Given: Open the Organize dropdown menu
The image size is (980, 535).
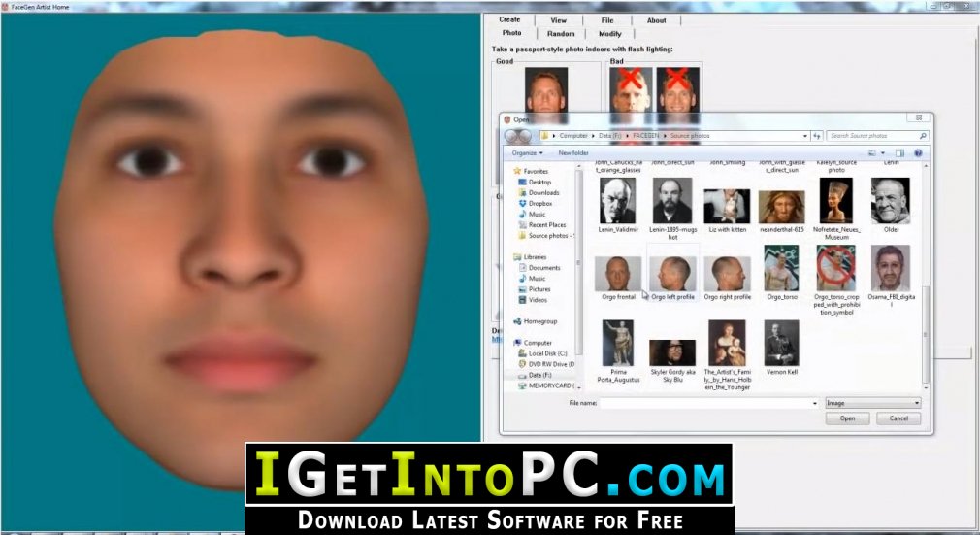Looking at the screenshot, I should click(x=528, y=152).
